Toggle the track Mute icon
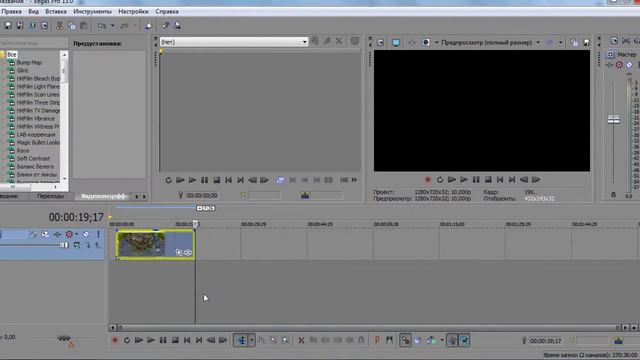 [86, 234]
